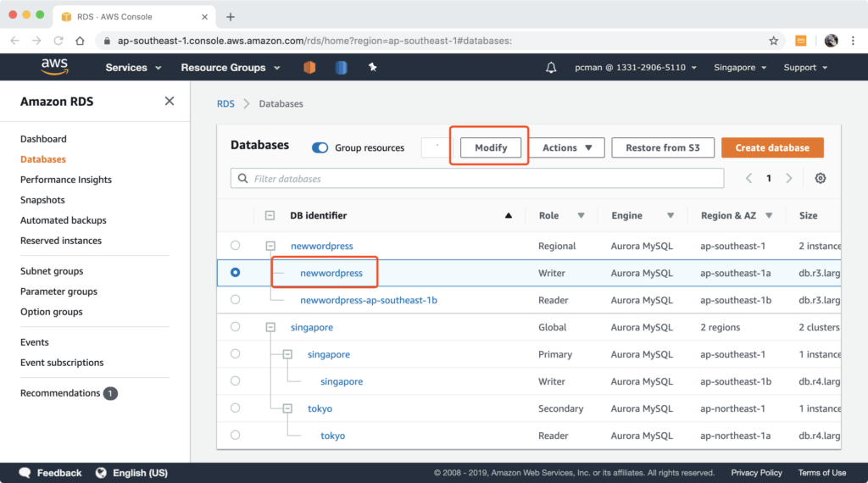The image size is (868, 483).
Task: Collapse the tokyo Secondary cluster
Action: (x=287, y=408)
